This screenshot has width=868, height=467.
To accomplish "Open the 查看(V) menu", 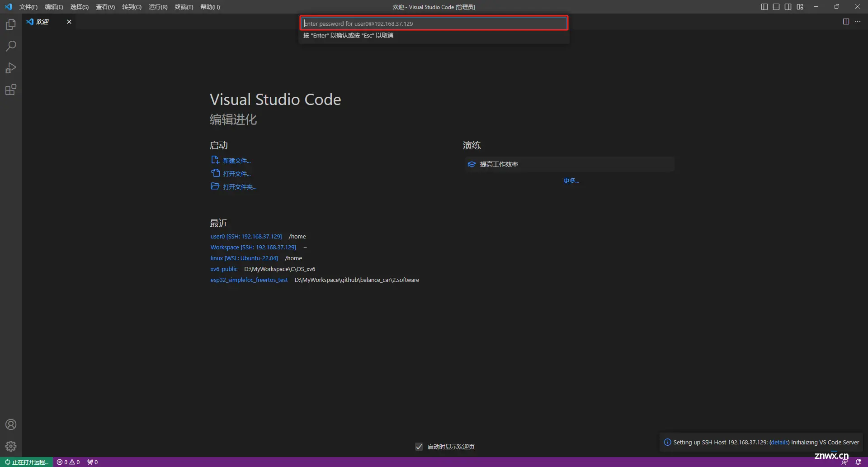I will (105, 7).
